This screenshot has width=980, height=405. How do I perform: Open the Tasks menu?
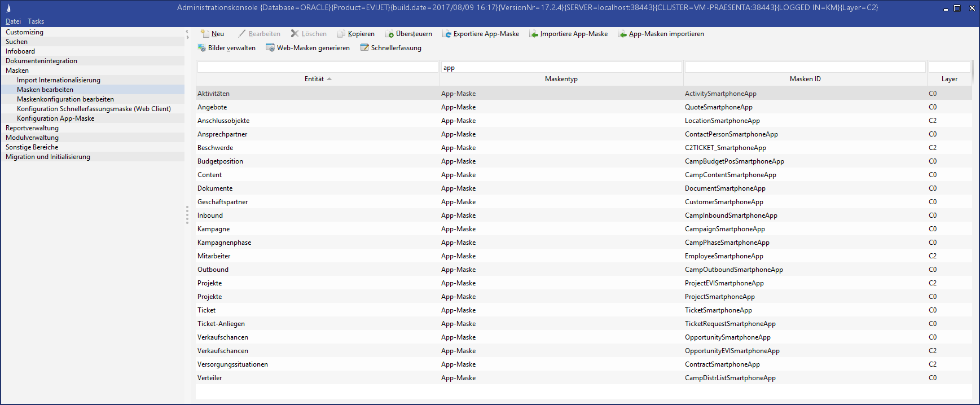(36, 21)
